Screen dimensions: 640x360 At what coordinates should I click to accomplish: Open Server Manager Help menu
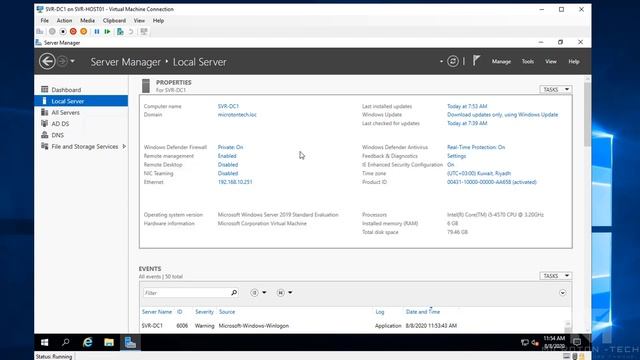pos(574,62)
